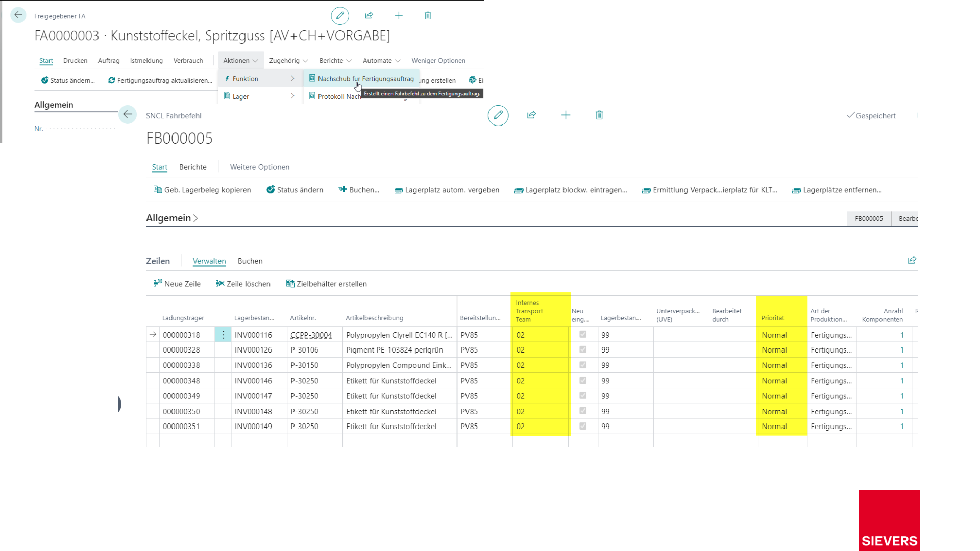Toggle Neu eing. checkbox for row 000000349
Image resolution: width=980 pixels, height=551 pixels.
pyautogui.click(x=583, y=395)
